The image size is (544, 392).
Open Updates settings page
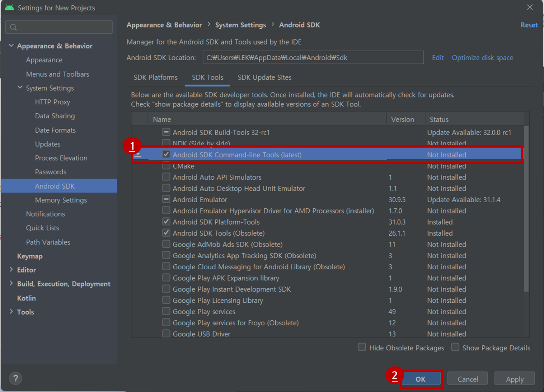pos(48,144)
